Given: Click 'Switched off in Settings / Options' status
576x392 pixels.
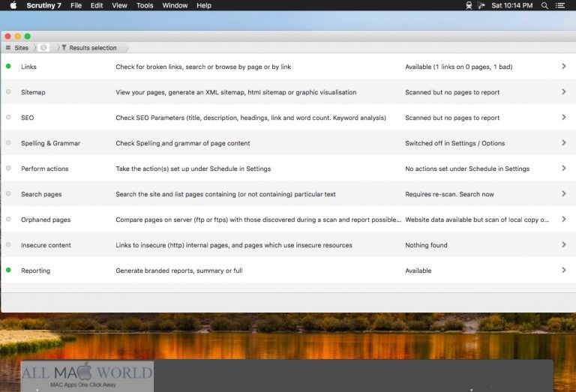Looking at the screenshot, I should tap(455, 143).
